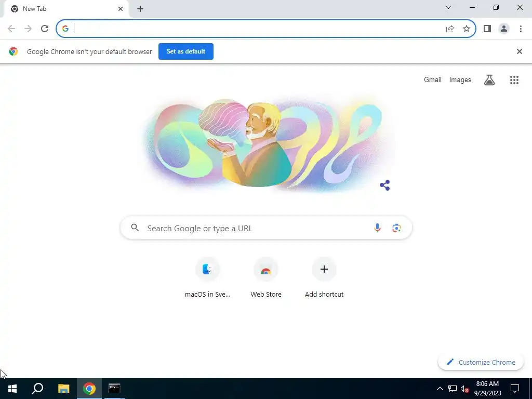Select the New Tab tab
532x399 pixels.
pos(64,9)
